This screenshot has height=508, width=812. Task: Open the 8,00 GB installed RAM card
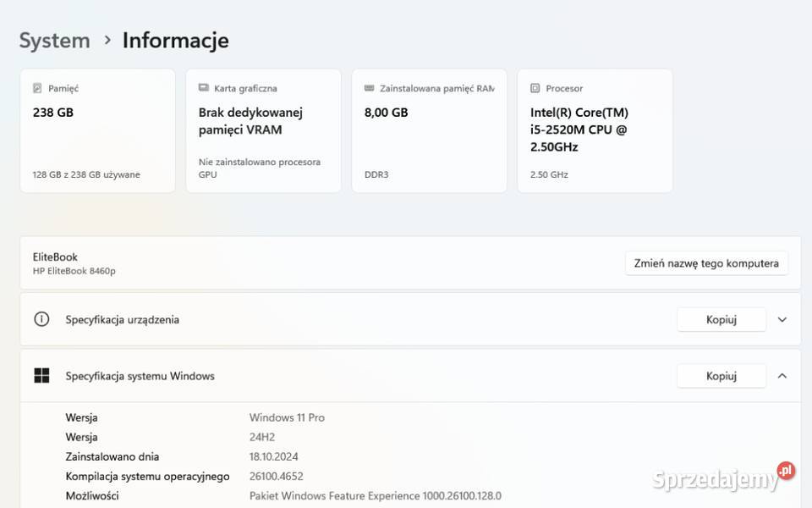click(x=429, y=130)
